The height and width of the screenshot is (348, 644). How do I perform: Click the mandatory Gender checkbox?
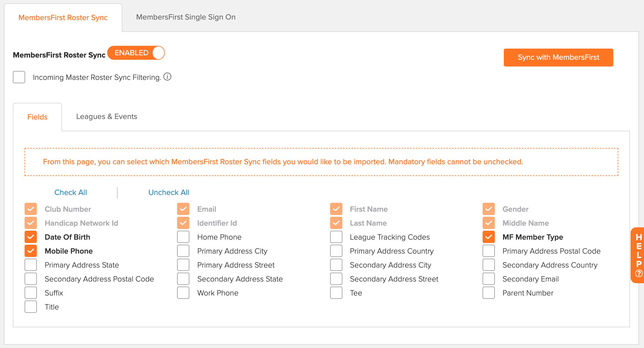click(x=488, y=209)
